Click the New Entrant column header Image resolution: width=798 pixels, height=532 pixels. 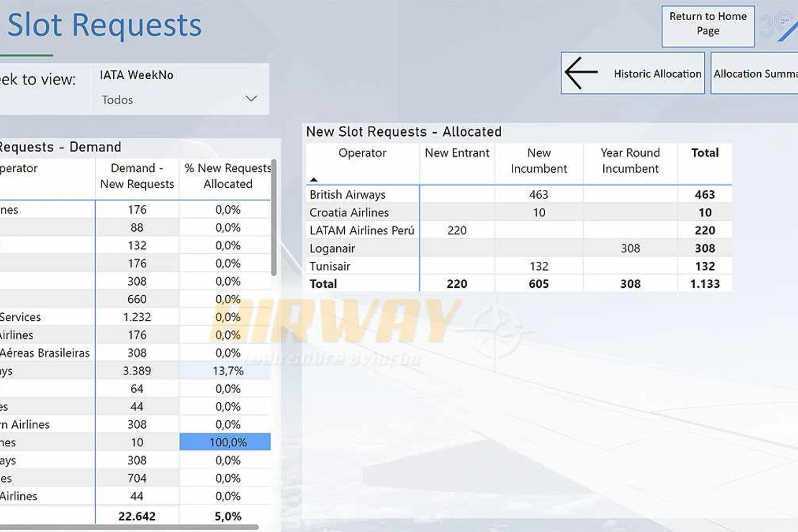(457, 153)
